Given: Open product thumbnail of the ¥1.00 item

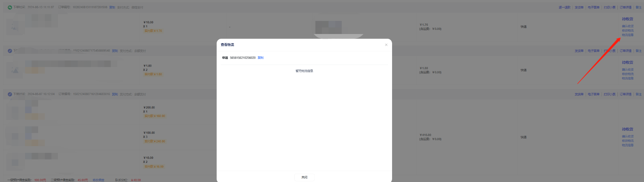Looking at the screenshot, I should click(15, 70).
